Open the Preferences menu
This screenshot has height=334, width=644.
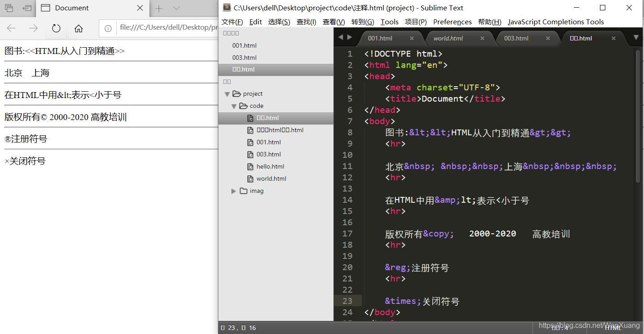click(x=452, y=22)
